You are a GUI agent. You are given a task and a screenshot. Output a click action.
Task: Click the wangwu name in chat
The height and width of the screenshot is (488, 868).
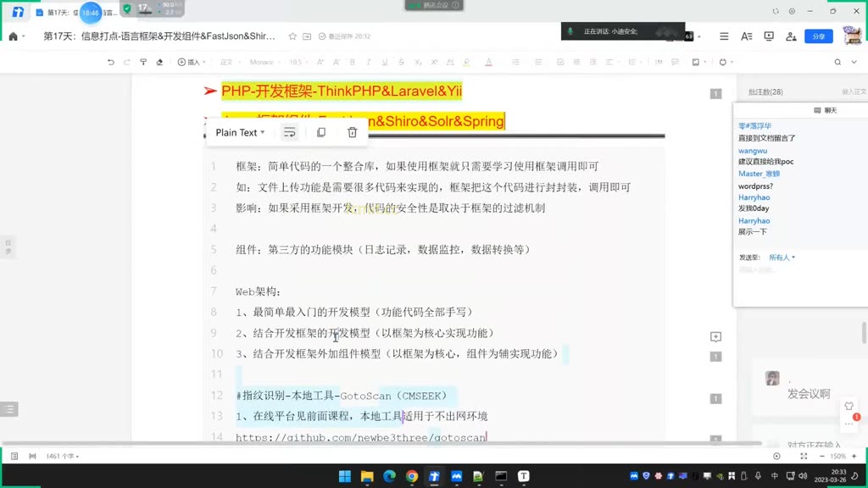click(753, 151)
